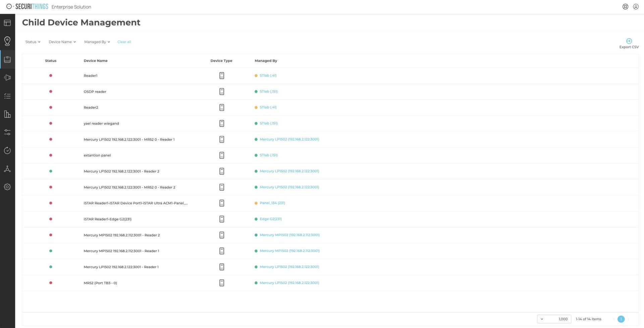Open the user profile icon
Screen dimensions: 644x328
tap(636, 7)
